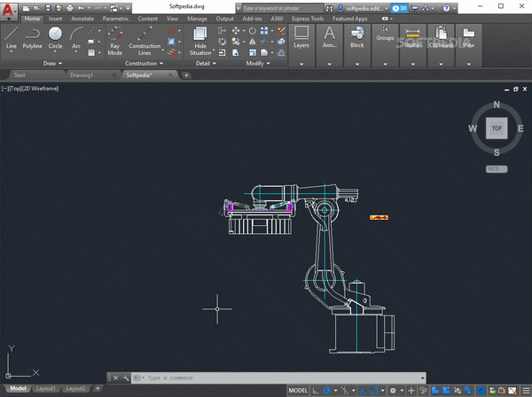
Task: Click the binoculars search icon
Action: point(329,8)
